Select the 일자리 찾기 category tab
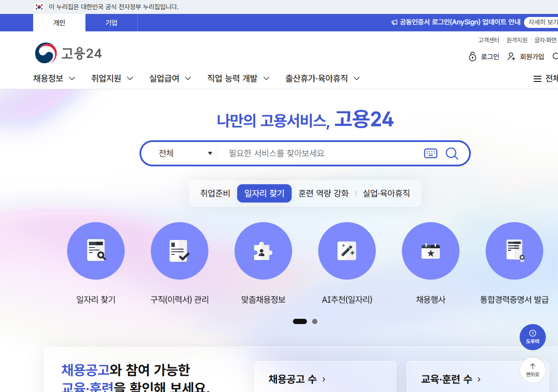558x392 pixels. [264, 193]
